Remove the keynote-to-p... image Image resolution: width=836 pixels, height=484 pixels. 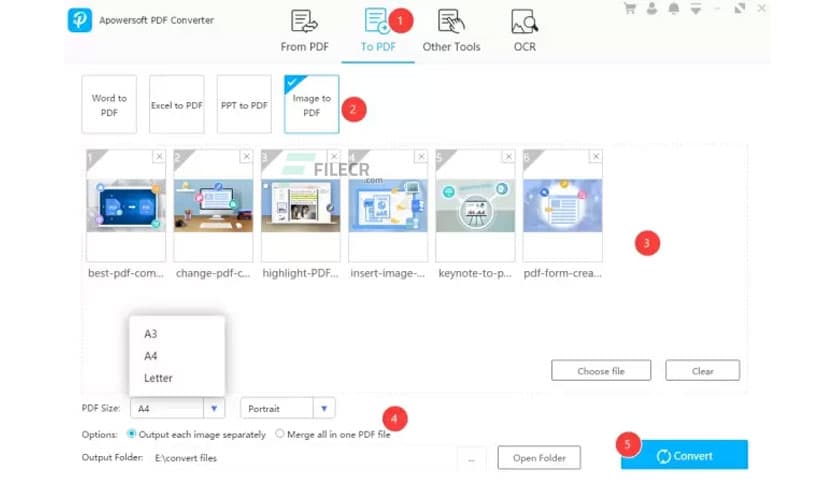pos(509,156)
